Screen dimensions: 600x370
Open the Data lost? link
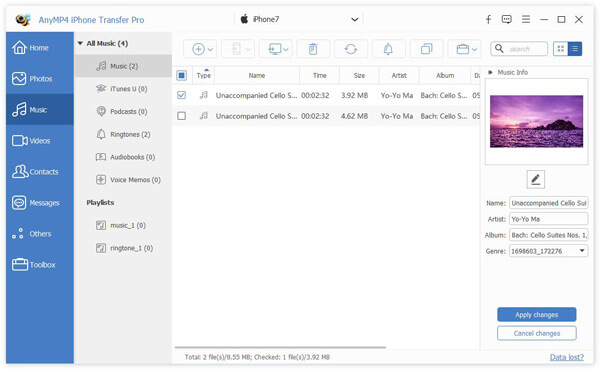pyautogui.click(x=566, y=357)
